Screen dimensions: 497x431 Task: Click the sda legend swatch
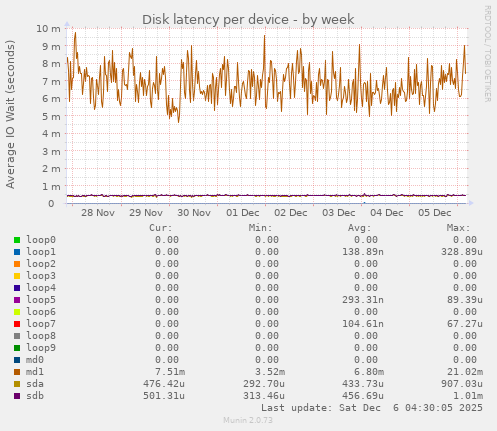[17, 384]
